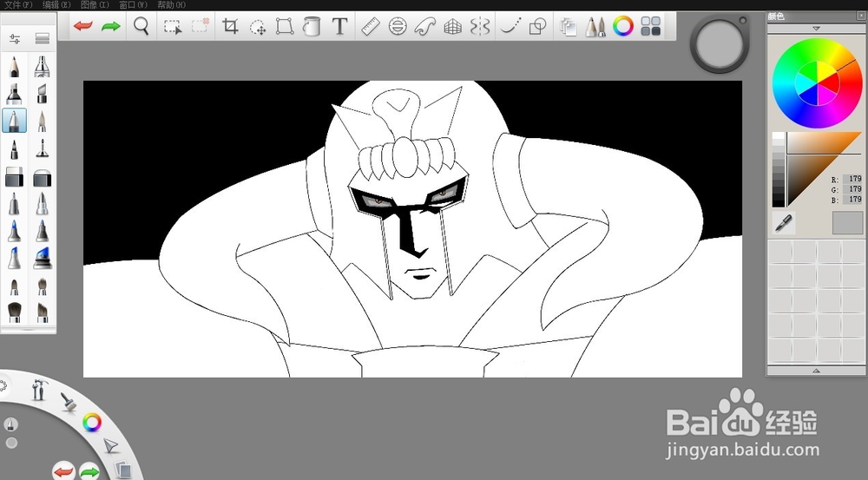The width and height of the screenshot is (868, 480).
Task: Click the lagoon current color dot
Action: coord(11,443)
